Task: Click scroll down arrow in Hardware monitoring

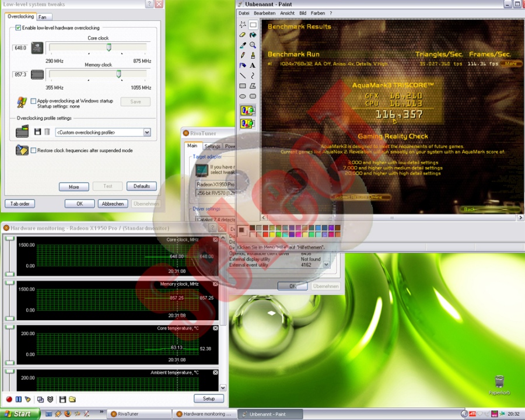Action: [x=223, y=388]
